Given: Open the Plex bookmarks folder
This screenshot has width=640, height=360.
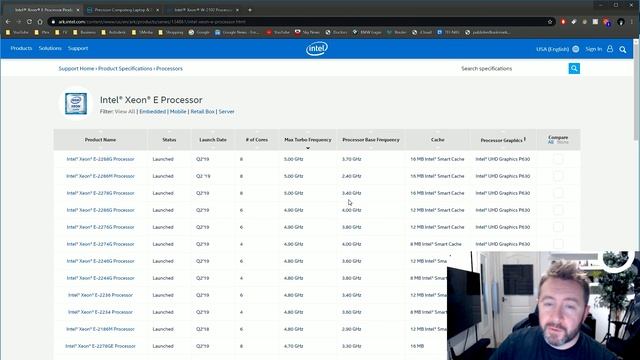Looking at the screenshot, I should (42, 32).
